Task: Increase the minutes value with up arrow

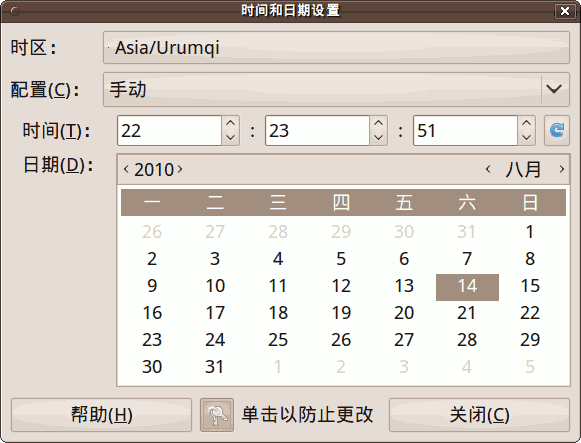Action: pos(378,123)
